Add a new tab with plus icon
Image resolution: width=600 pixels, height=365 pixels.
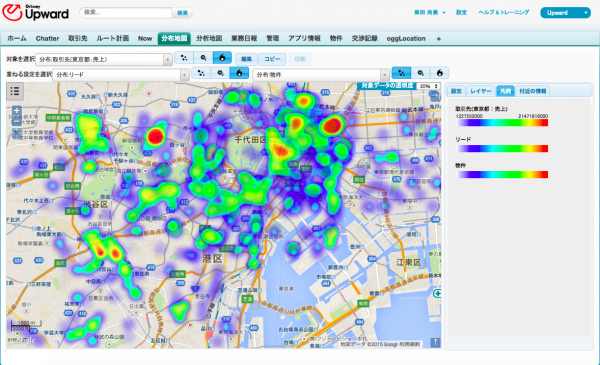[439, 39]
